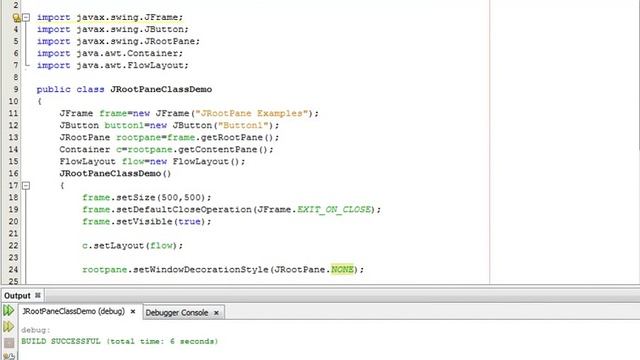Stop the build with the square icon
Viewport: 640px width, 360px height.
tap(9, 342)
